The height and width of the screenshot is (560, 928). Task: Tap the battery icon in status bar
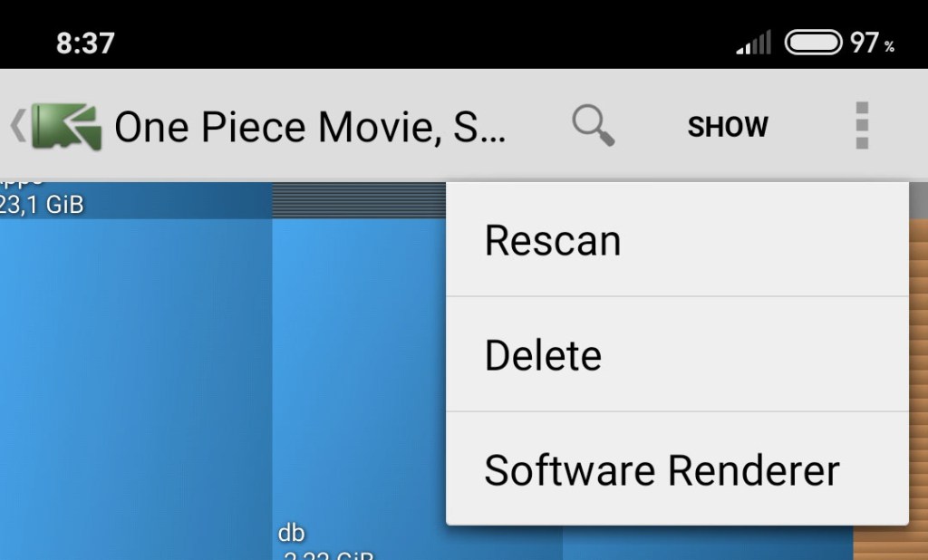point(813,43)
